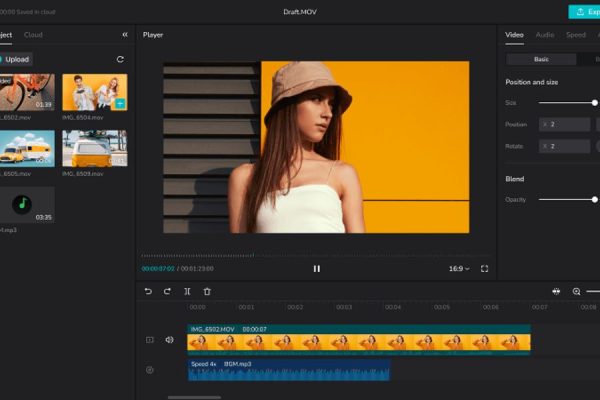The image size is (600, 400).
Task: Toggle the audio track control icon
Action: click(x=150, y=370)
